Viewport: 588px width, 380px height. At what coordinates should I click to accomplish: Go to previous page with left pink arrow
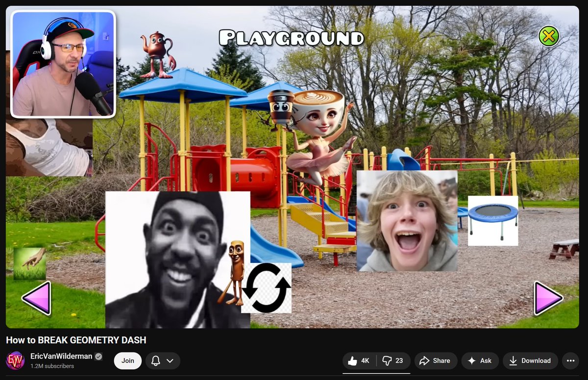[37, 298]
